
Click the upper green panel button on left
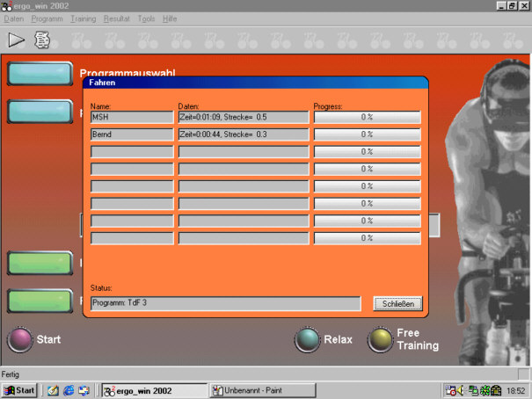(40, 263)
